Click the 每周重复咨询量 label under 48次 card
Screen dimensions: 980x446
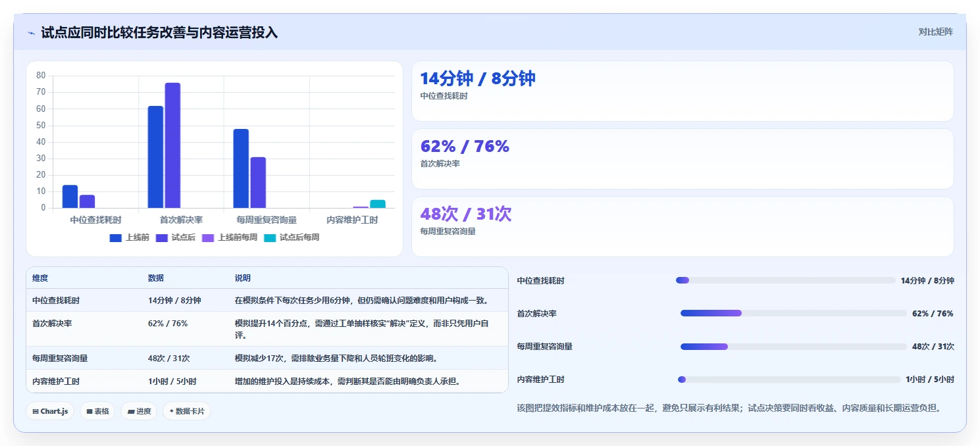pyautogui.click(x=448, y=232)
